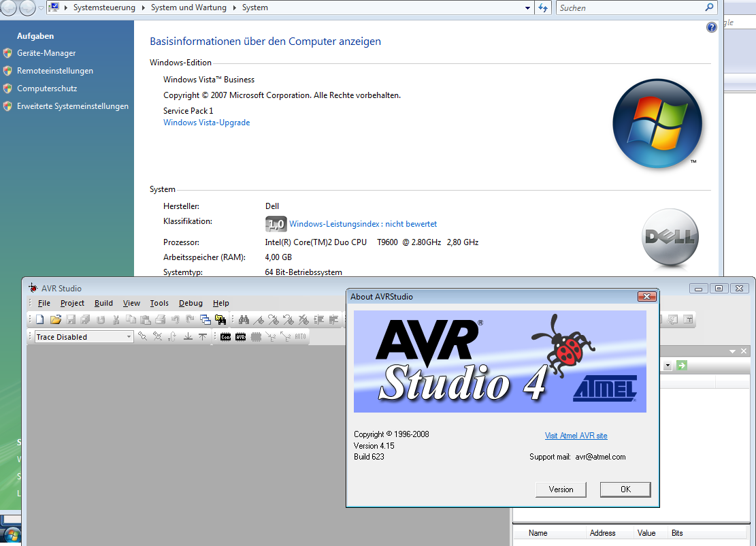Click the yellow Find in Files icon
Image resolution: width=756 pixels, height=546 pixels.
pyautogui.click(x=220, y=319)
